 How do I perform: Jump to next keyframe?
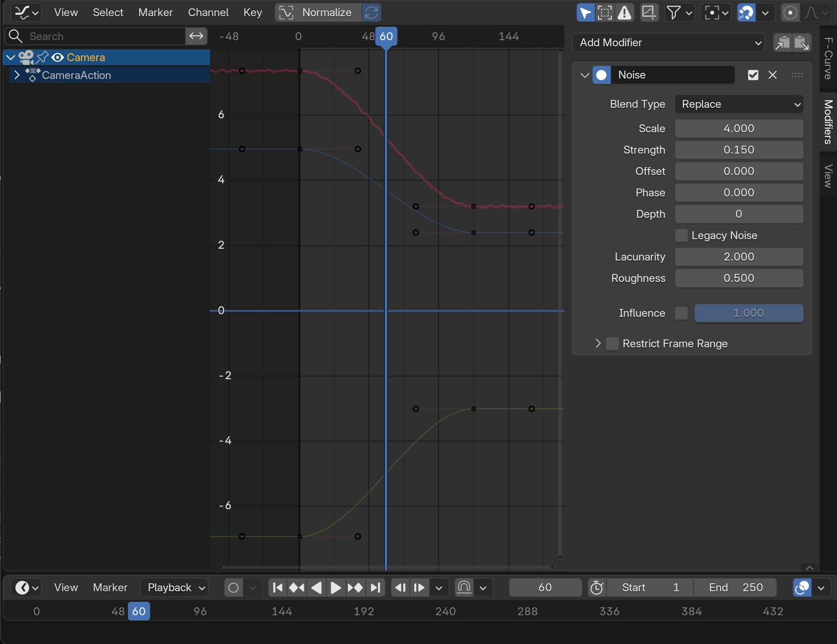click(x=355, y=588)
